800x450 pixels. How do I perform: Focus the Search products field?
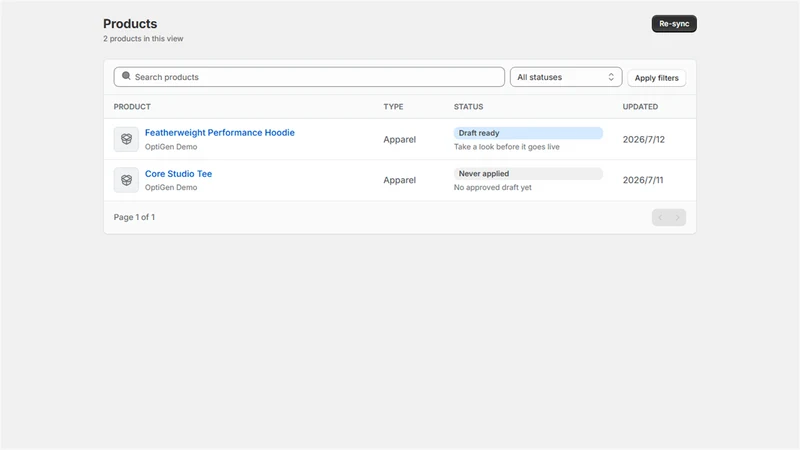[x=309, y=77]
